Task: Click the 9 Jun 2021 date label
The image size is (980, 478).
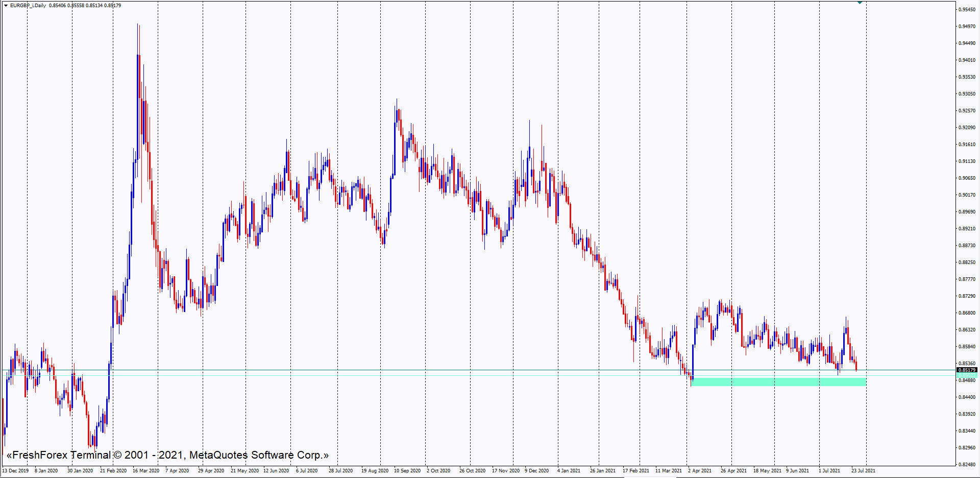Action: 797,471
